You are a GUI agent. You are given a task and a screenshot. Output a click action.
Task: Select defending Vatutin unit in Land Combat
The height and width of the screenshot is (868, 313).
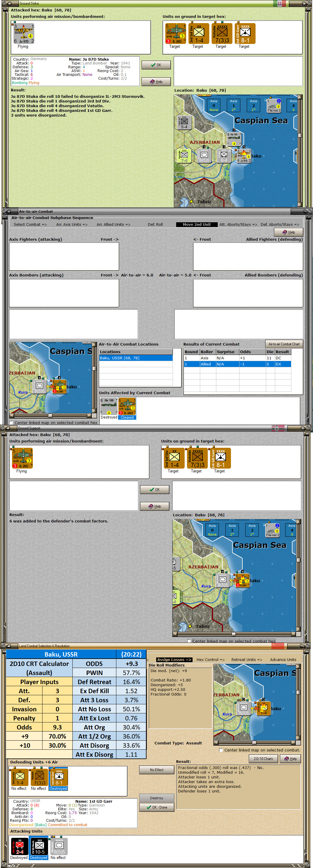pos(39,777)
